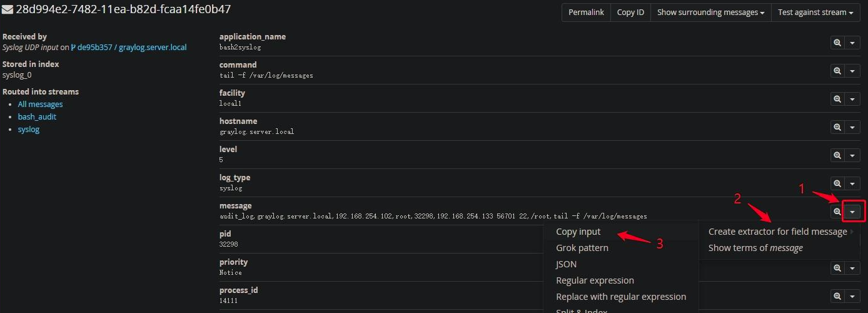
Task: Choose Grok pattern extractor type
Action: click(x=582, y=248)
